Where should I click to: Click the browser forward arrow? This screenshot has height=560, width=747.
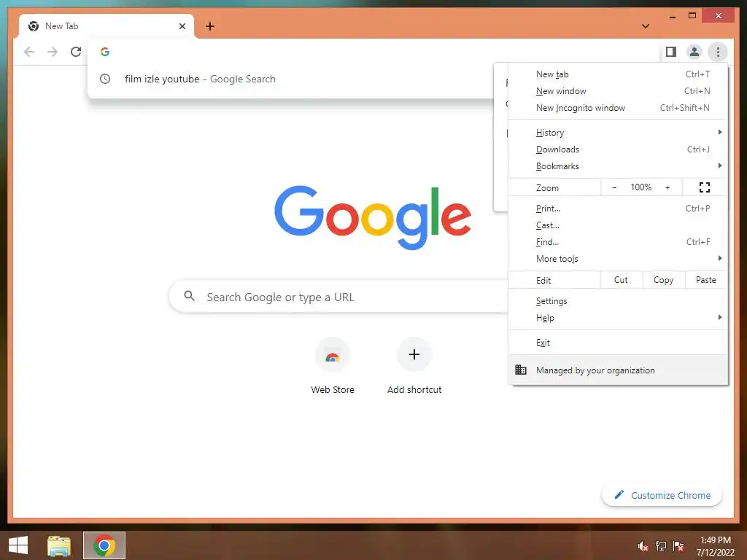coord(53,52)
